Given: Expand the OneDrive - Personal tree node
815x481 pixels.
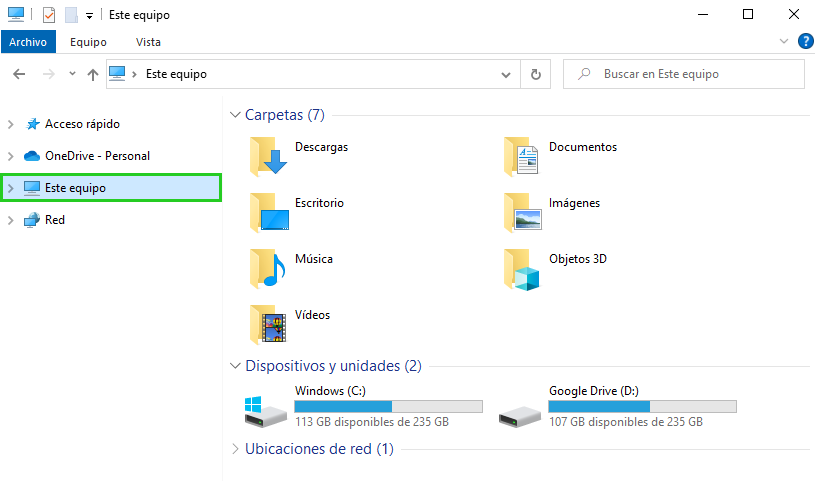Looking at the screenshot, I should point(10,156).
